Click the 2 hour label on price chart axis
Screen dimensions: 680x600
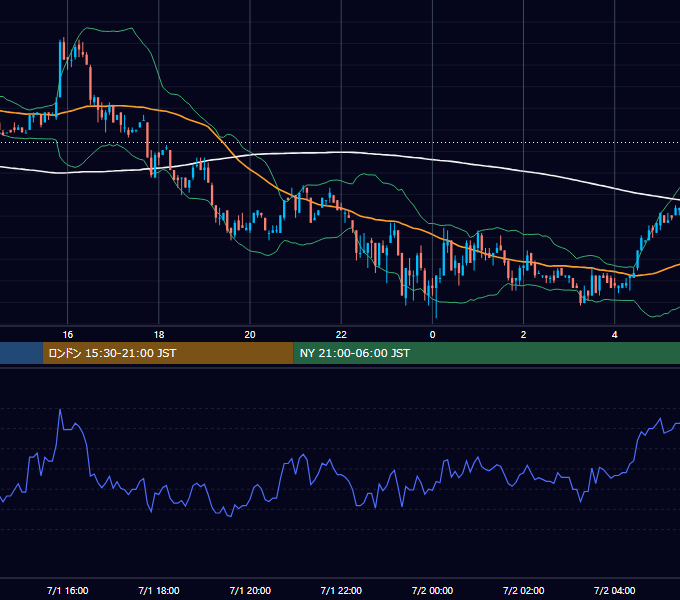523,335
